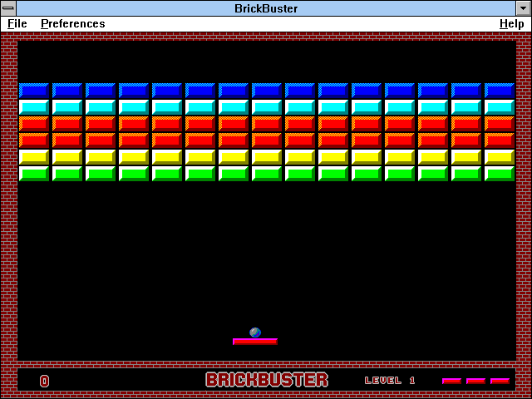Select the top-right blue brick
Screen dimensions: 532x399
pyautogui.click(x=500, y=90)
